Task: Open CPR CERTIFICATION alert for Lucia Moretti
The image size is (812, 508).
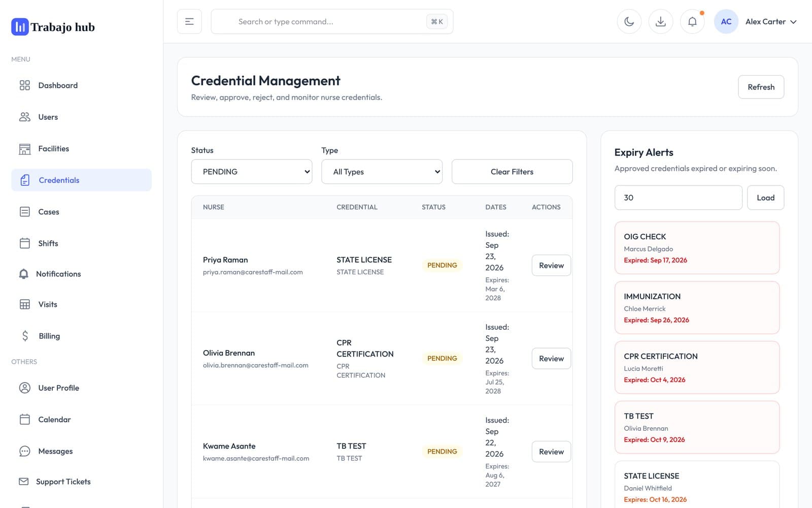Action: [697, 368]
